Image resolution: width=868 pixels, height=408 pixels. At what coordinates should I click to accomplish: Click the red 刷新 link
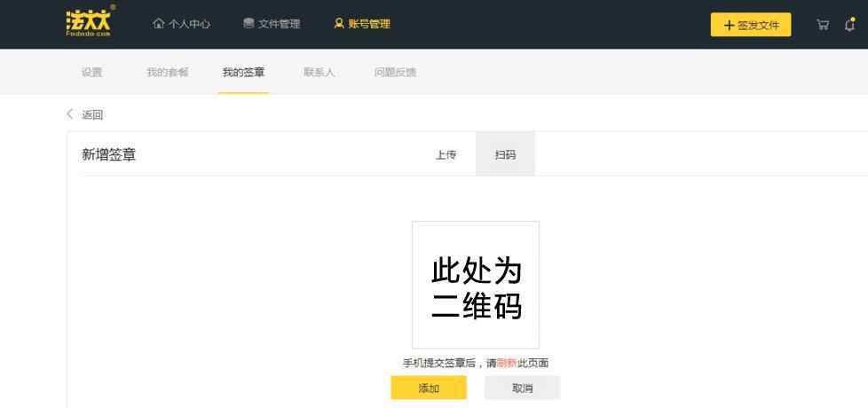click(507, 364)
